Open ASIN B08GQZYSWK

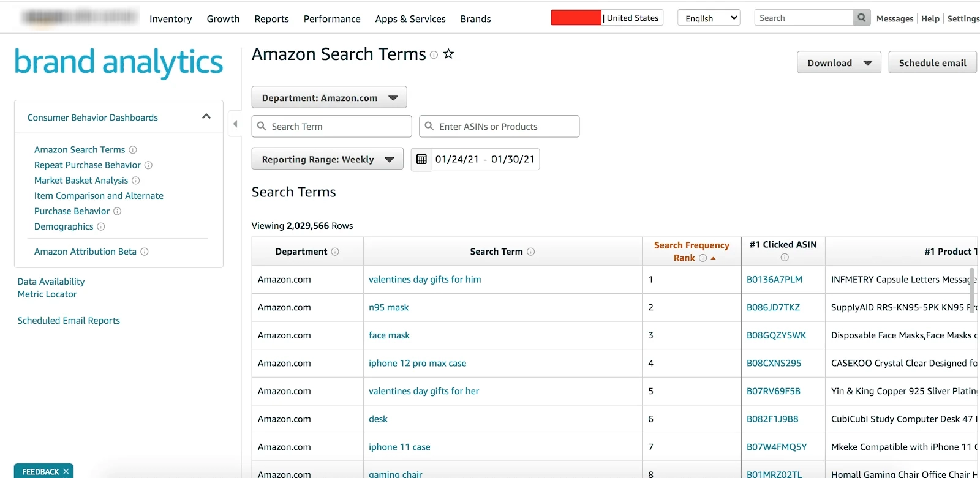pos(776,335)
